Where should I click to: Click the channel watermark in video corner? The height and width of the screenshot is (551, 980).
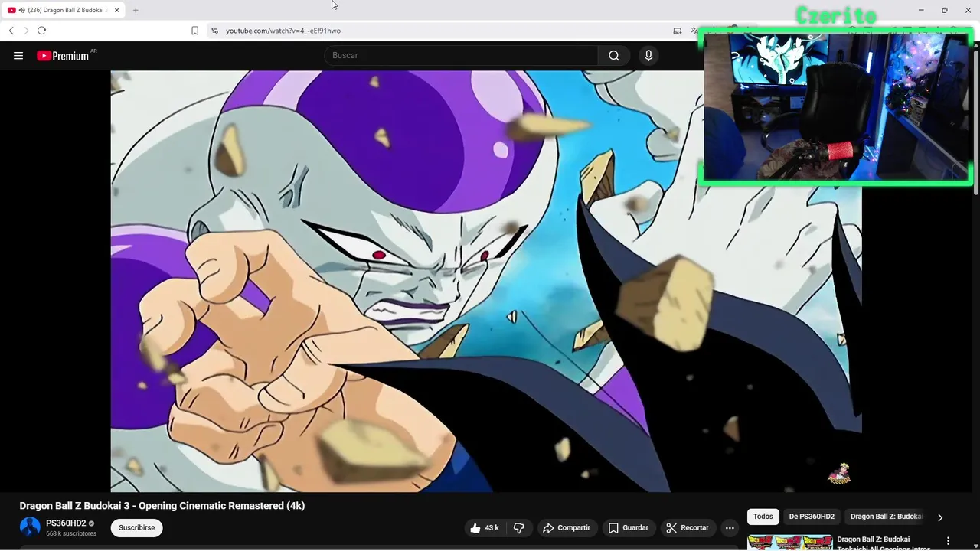pyautogui.click(x=839, y=474)
